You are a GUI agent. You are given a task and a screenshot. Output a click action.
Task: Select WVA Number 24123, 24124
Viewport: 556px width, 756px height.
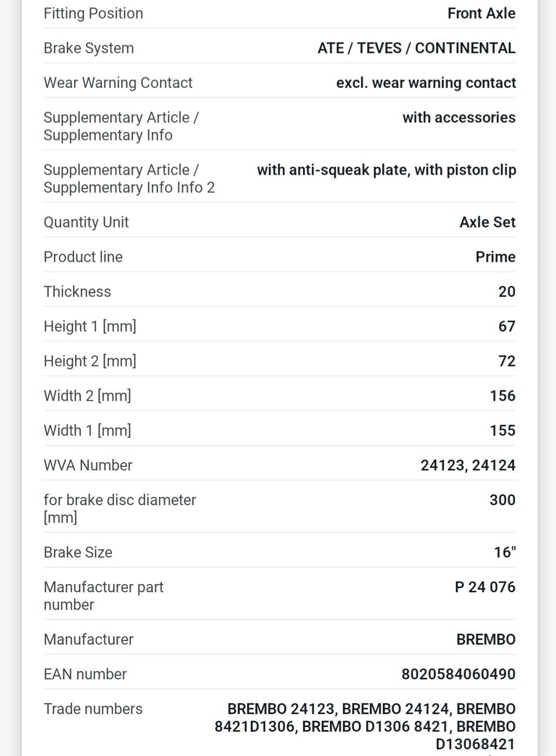click(468, 465)
